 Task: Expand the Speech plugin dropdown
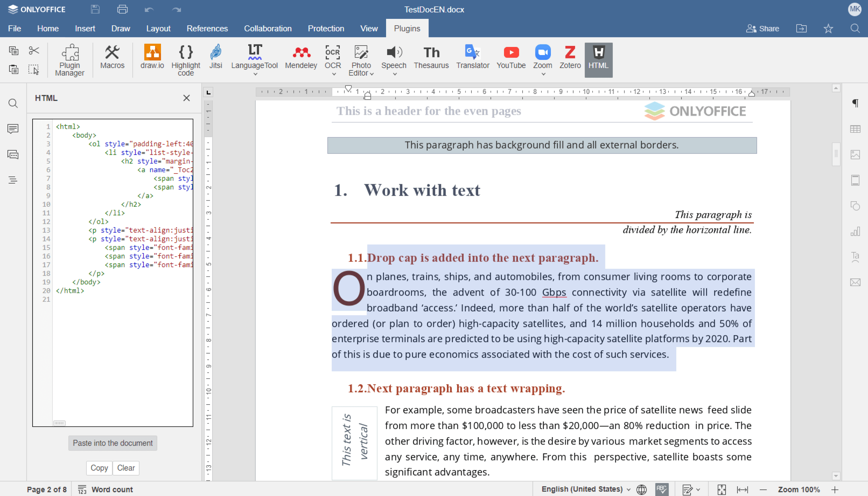click(x=394, y=74)
